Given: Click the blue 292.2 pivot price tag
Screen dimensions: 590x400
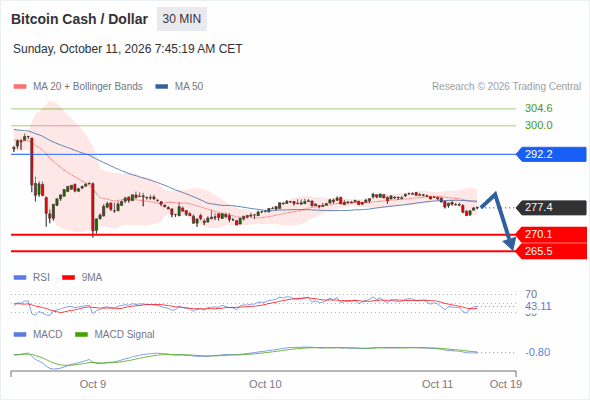Looking at the screenshot, I should tap(551, 154).
